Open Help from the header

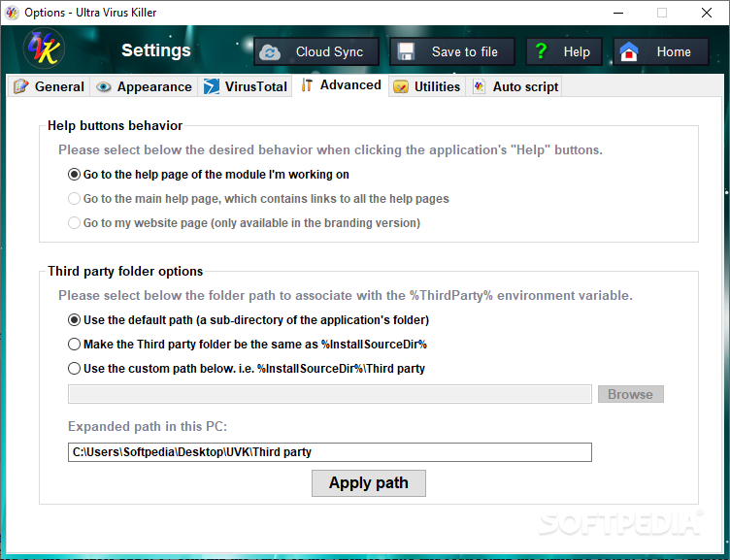click(x=564, y=51)
